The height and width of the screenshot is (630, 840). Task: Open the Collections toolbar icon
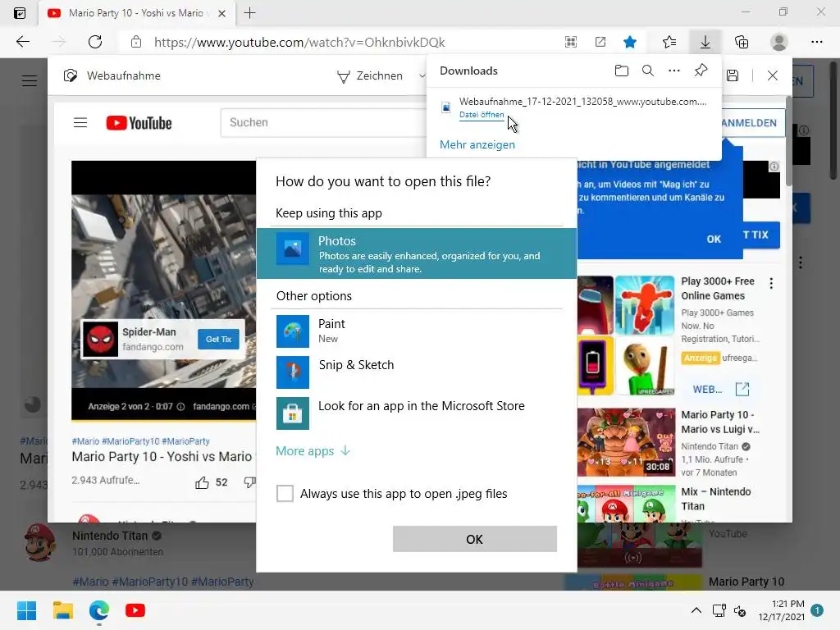(742, 42)
